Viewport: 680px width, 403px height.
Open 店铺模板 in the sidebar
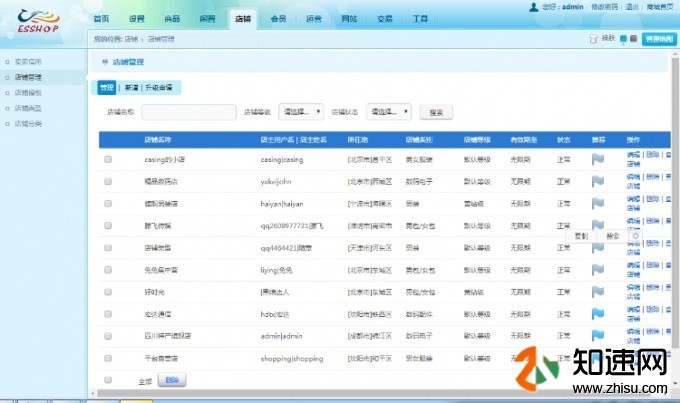[x=28, y=93]
